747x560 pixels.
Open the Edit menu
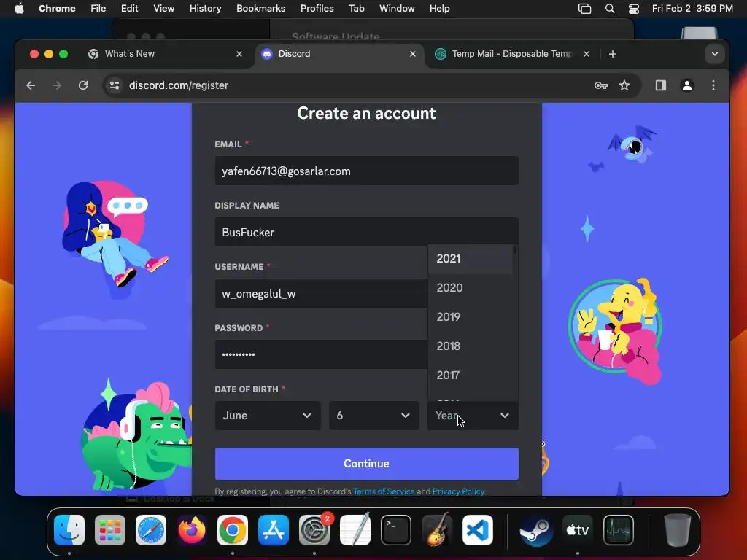pyautogui.click(x=129, y=9)
